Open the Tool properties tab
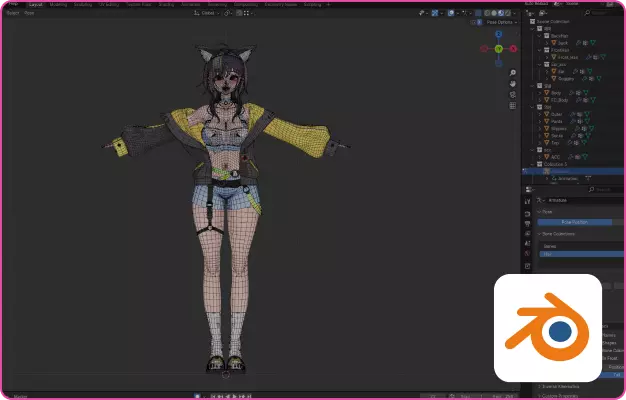Image resolution: width=626 pixels, height=400 pixels. [x=527, y=202]
